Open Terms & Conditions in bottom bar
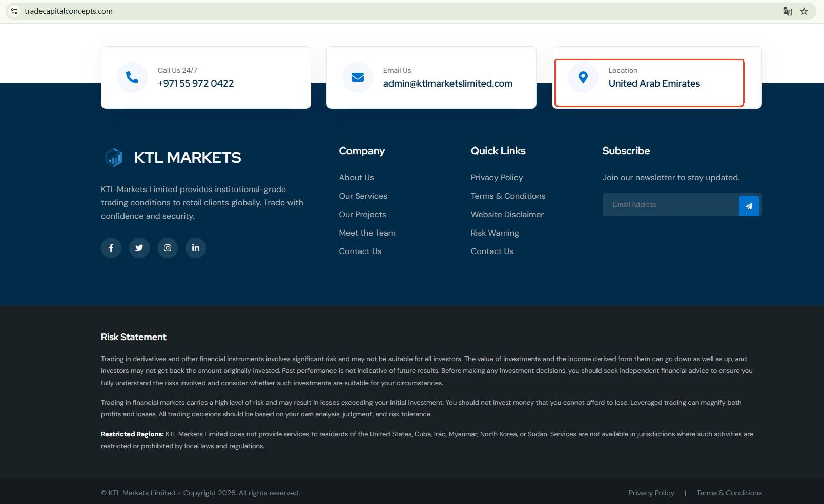824x504 pixels. (x=729, y=493)
